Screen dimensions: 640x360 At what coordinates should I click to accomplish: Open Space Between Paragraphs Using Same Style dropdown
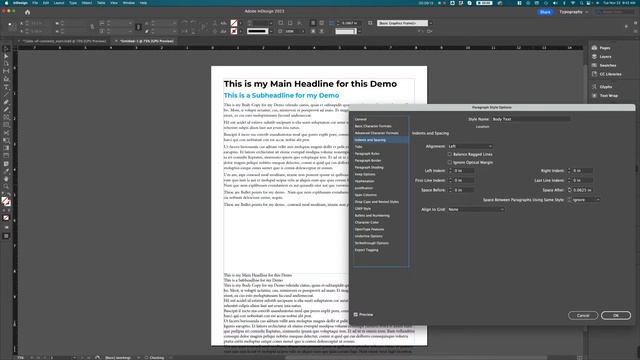586,200
